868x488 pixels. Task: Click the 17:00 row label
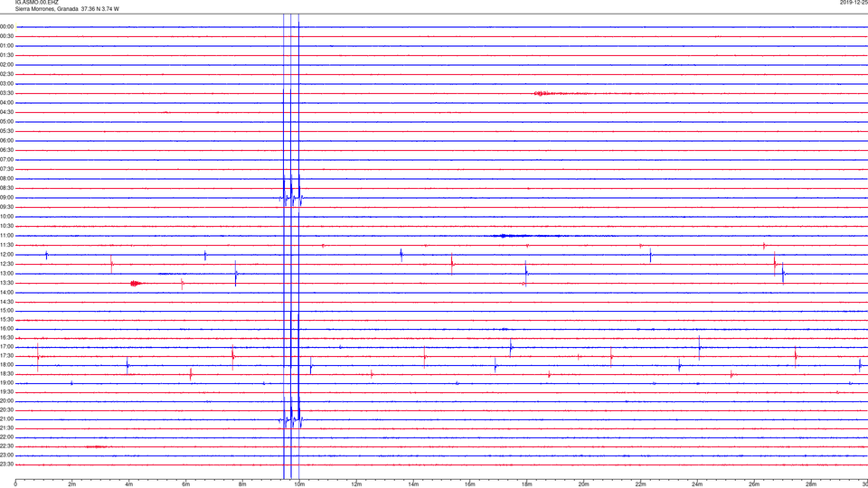(6, 347)
